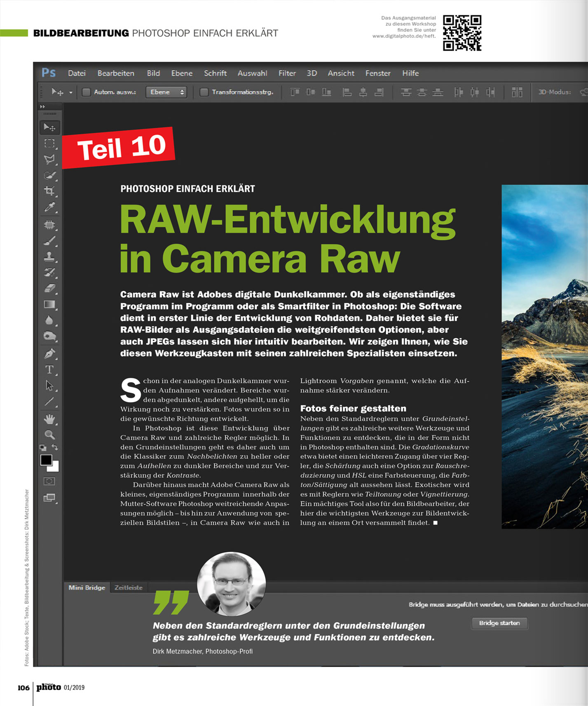This screenshot has height=706, width=588.
Task: Enable the Transformationsstrg. checkbox
Action: pos(204,92)
